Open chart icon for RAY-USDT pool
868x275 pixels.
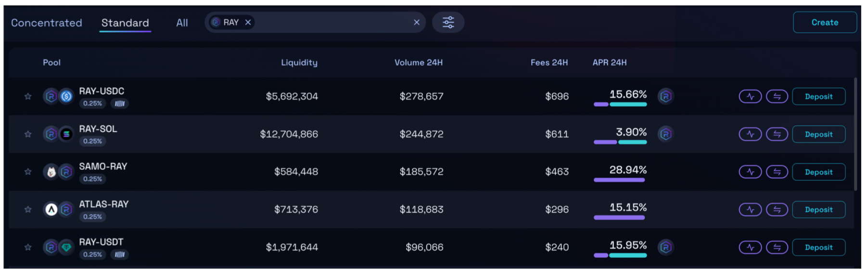[750, 248]
